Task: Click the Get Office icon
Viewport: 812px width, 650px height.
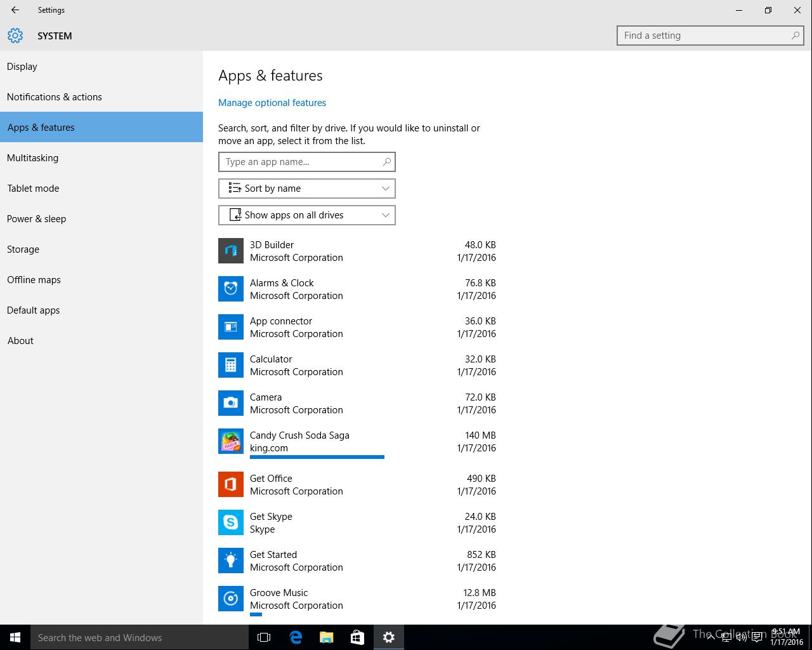Action: point(231,484)
